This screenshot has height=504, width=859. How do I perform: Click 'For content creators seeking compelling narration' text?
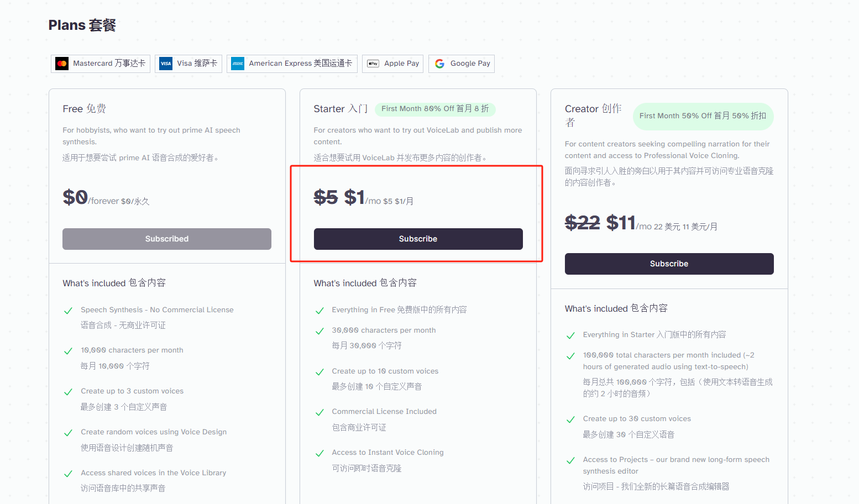point(667,150)
